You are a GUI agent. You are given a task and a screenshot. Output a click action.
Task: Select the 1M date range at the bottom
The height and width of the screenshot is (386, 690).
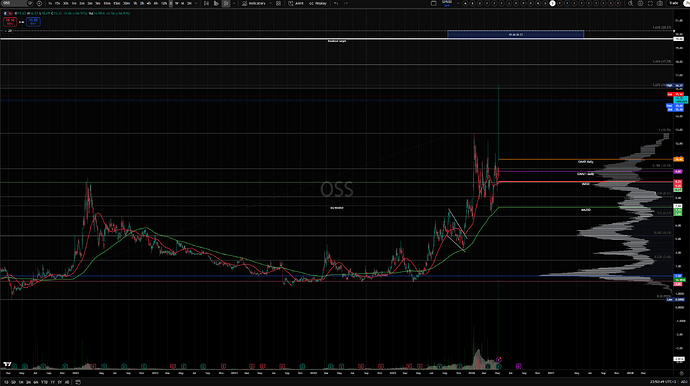(21, 382)
